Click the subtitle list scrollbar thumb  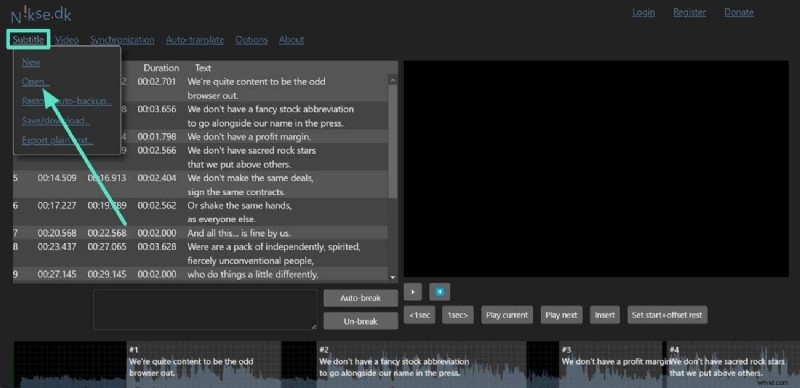click(x=392, y=141)
